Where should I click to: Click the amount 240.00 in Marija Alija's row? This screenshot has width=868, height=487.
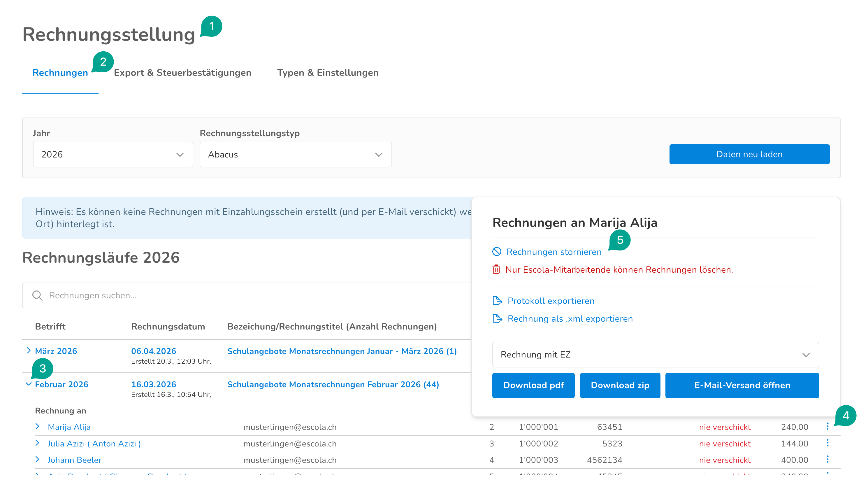(795, 427)
